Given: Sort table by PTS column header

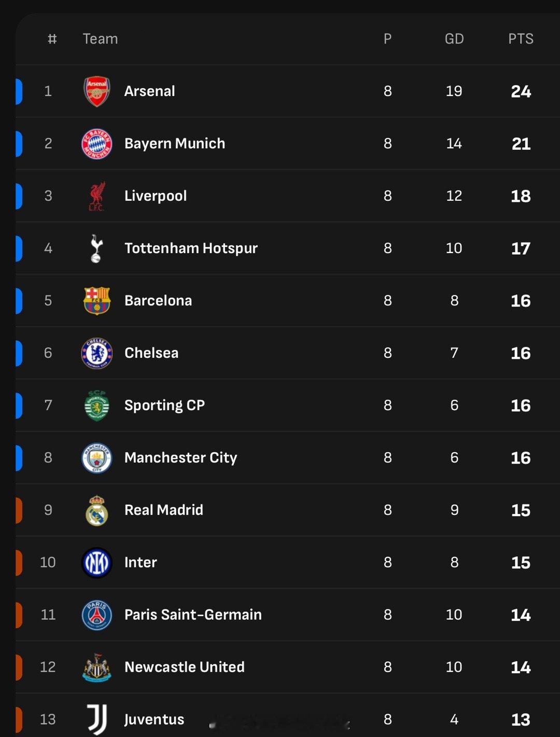Looking at the screenshot, I should point(521,39).
